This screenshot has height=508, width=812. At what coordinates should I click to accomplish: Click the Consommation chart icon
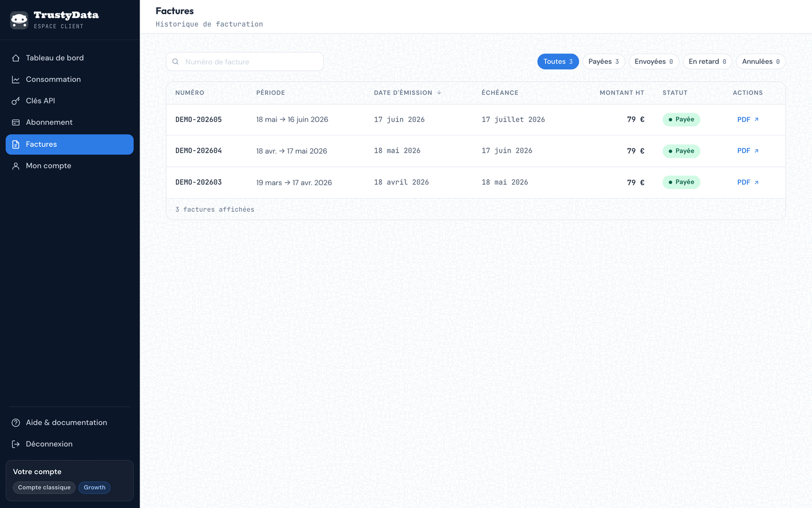(16, 80)
